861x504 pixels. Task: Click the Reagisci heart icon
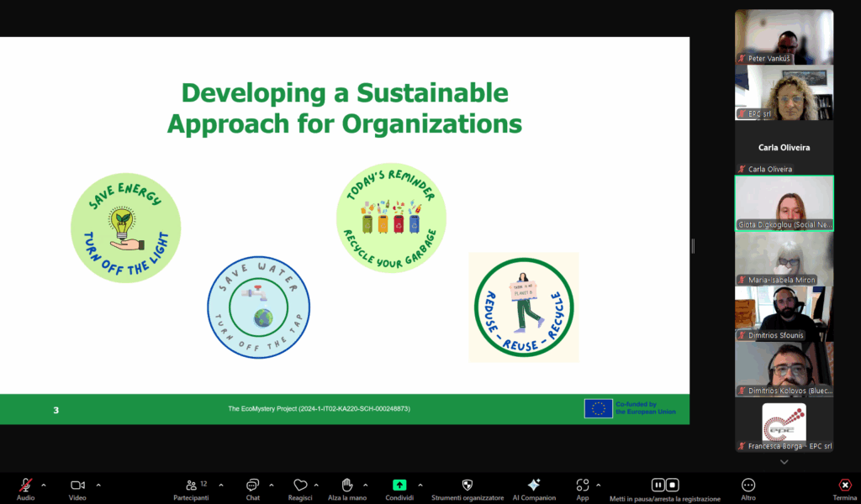(x=300, y=486)
